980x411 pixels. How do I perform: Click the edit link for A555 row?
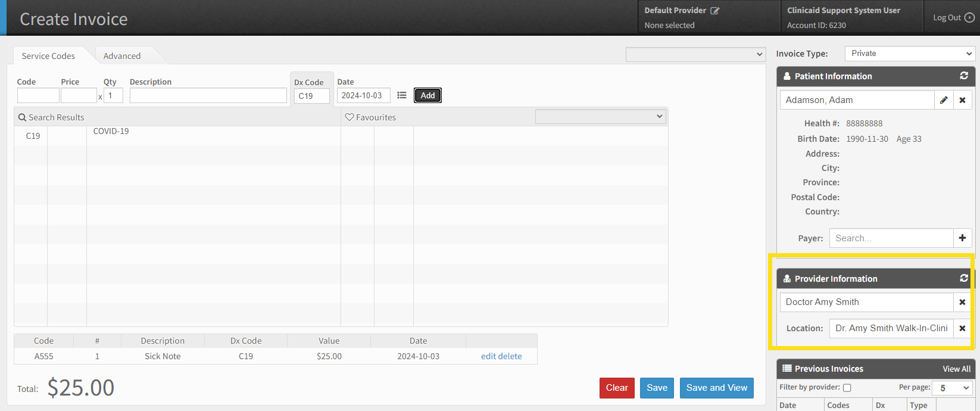pos(488,356)
